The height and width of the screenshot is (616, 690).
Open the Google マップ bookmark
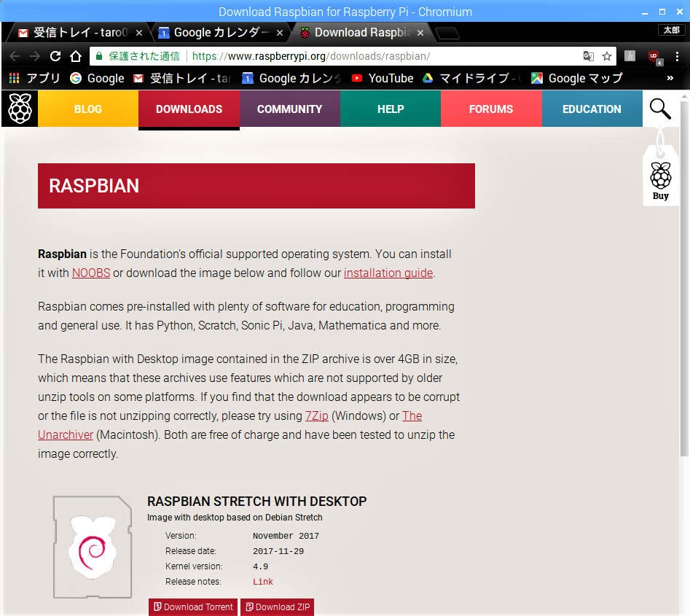(x=576, y=79)
